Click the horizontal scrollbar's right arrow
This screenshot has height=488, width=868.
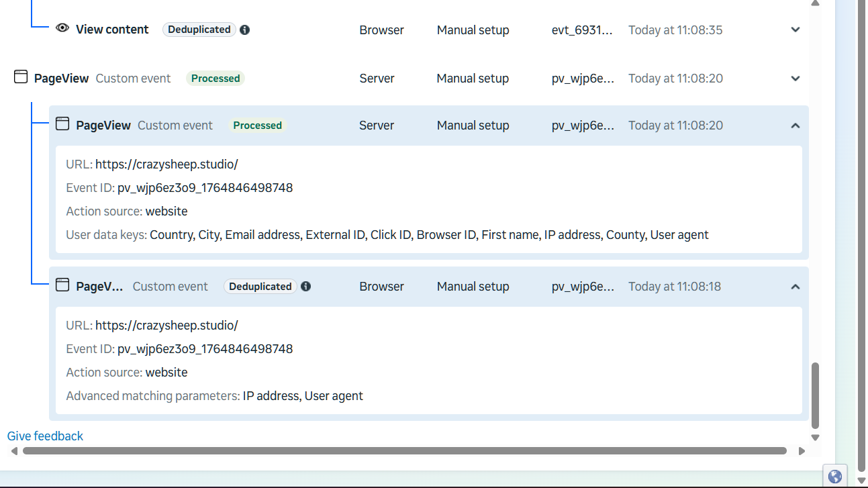click(x=801, y=451)
